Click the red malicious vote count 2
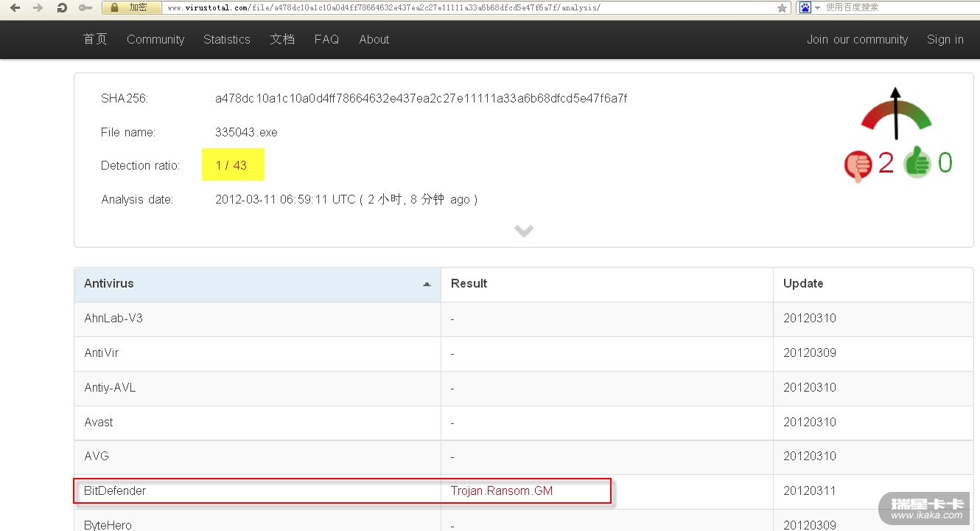The width and height of the screenshot is (980, 531). [x=886, y=163]
